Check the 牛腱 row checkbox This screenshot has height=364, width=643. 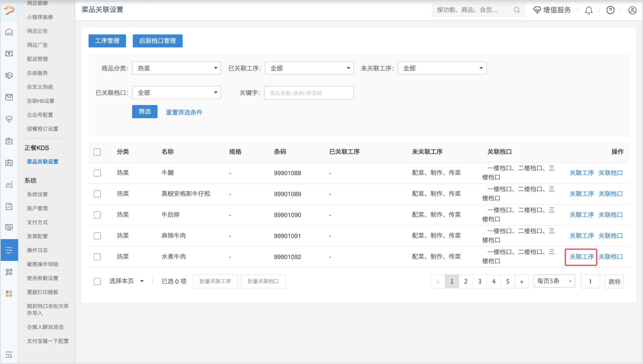click(97, 173)
